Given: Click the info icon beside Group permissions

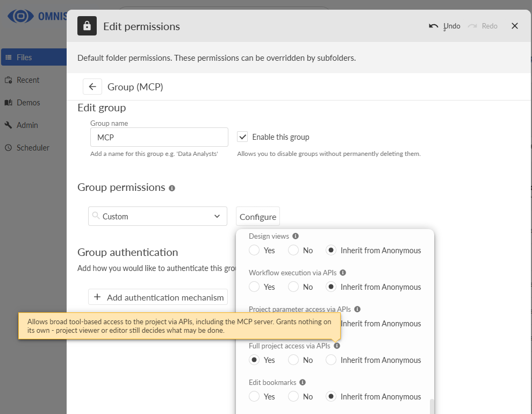Looking at the screenshot, I should (172, 188).
